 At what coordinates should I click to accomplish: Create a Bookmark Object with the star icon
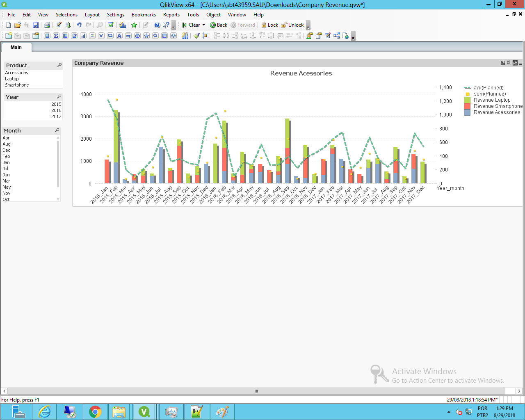146,36
